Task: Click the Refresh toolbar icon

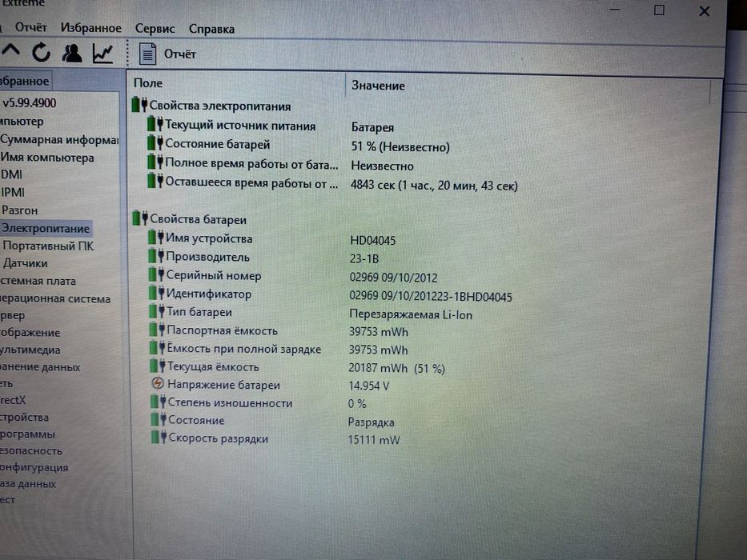Action: 41,52
